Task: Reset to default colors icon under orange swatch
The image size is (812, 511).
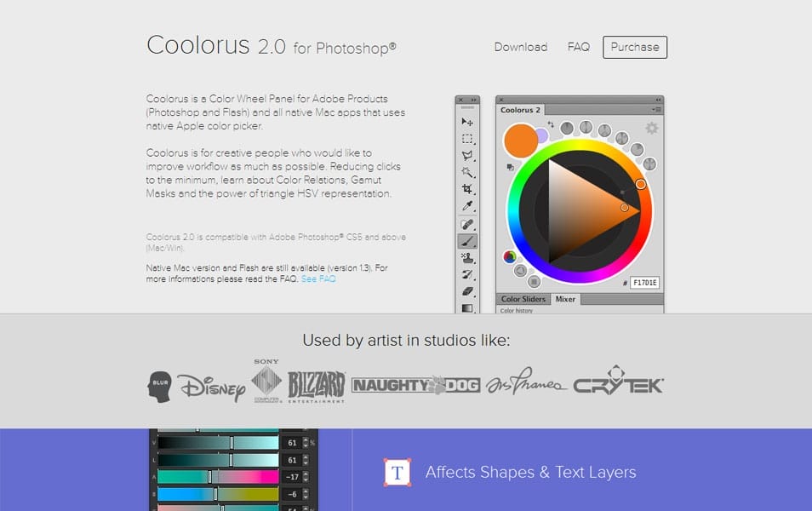Action: pyautogui.click(x=510, y=167)
